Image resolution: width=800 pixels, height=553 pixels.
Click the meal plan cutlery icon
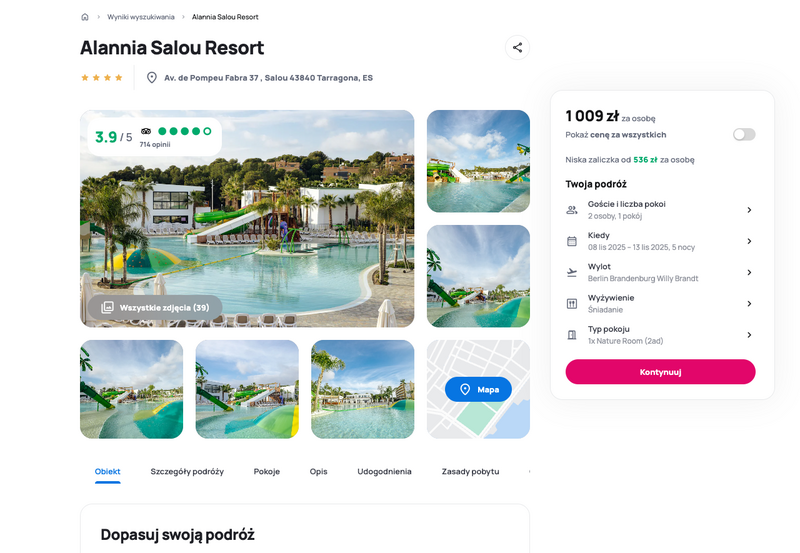pyautogui.click(x=572, y=304)
